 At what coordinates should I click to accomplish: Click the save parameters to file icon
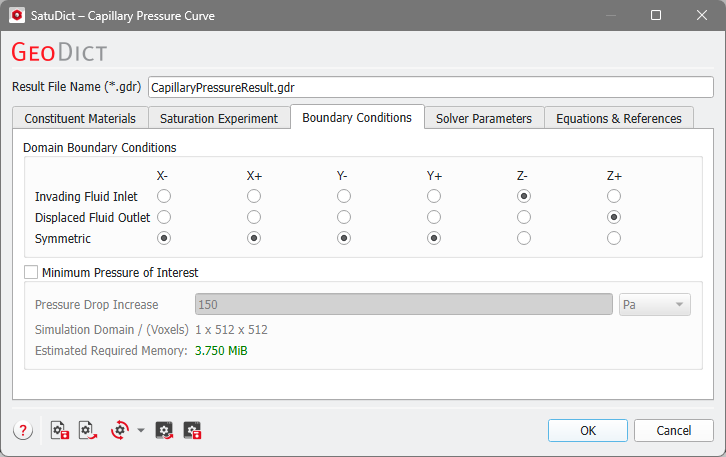coord(60,431)
